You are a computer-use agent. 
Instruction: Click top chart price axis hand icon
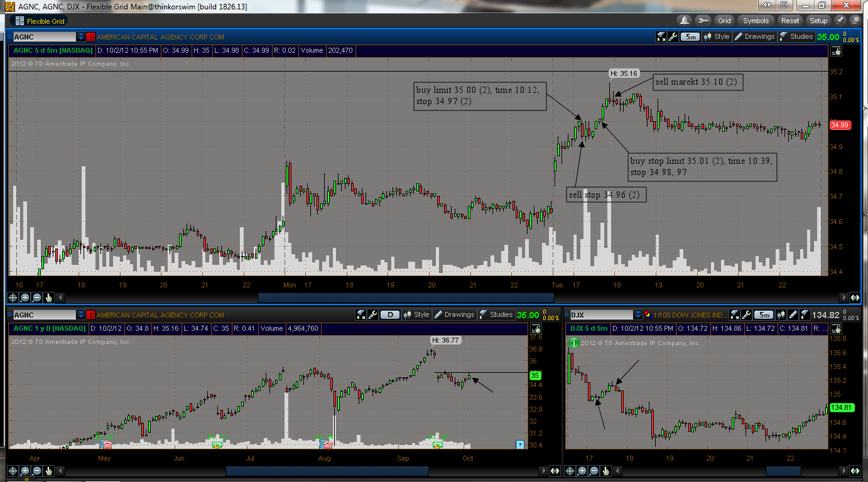[x=837, y=51]
